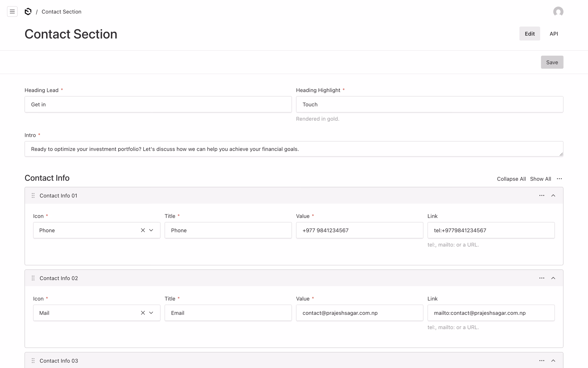
Task: Click the 'Rendered in gold.' hint text
Action: click(x=318, y=119)
